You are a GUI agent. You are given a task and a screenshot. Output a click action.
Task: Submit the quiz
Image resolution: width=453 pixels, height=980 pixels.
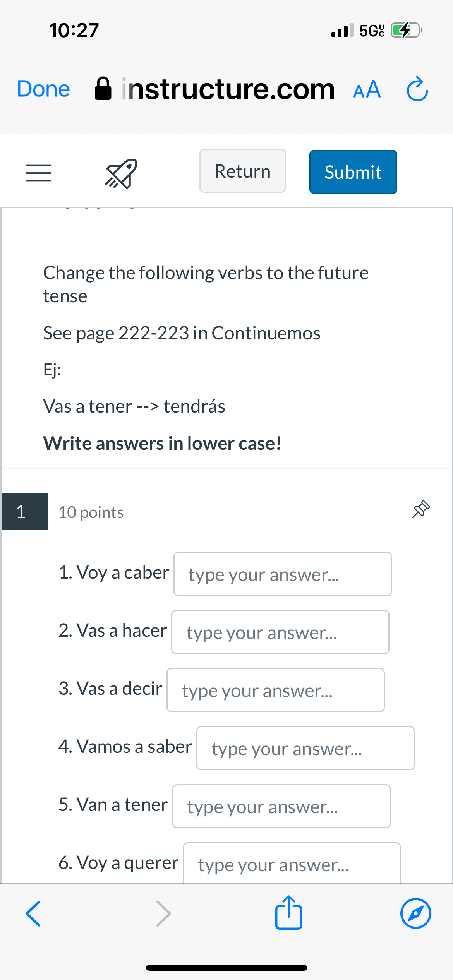[x=353, y=171]
